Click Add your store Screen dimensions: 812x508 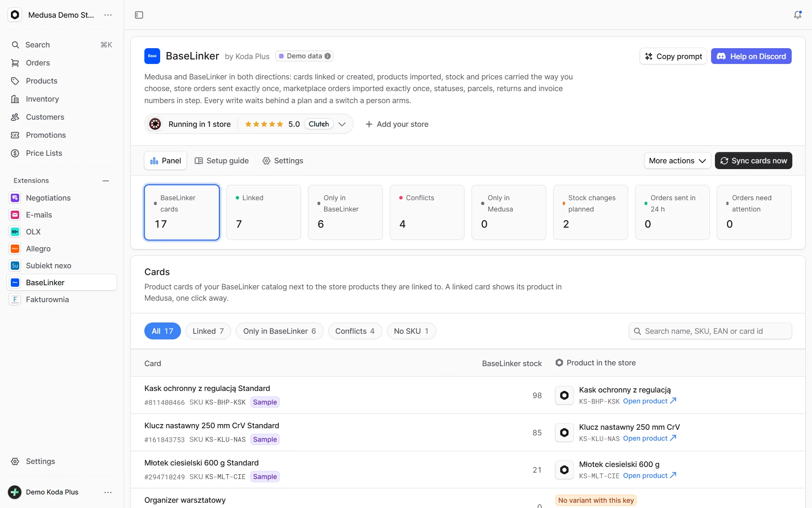coord(397,124)
